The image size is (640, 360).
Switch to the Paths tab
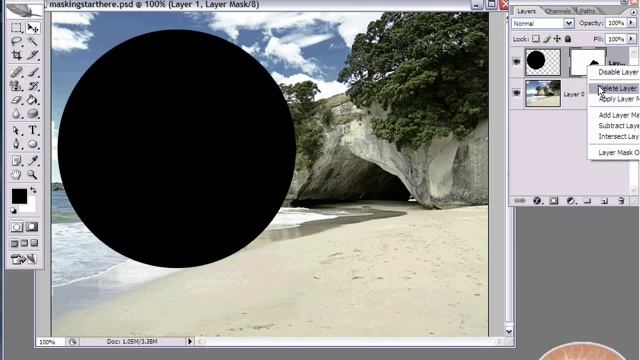tap(587, 11)
